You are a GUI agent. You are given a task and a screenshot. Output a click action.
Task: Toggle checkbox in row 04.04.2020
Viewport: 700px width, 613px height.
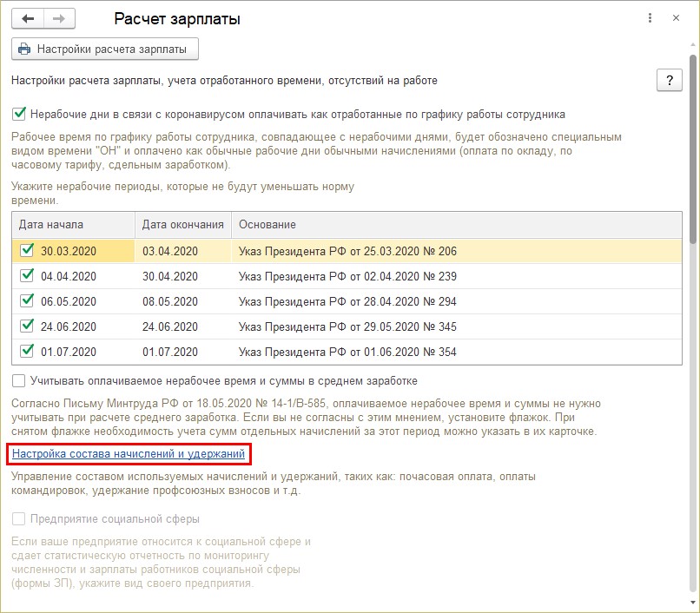(x=27, y=275)
